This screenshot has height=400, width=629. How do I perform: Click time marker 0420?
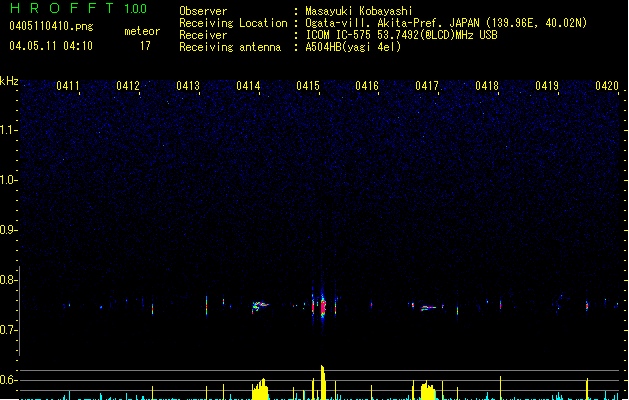(607, 86)
